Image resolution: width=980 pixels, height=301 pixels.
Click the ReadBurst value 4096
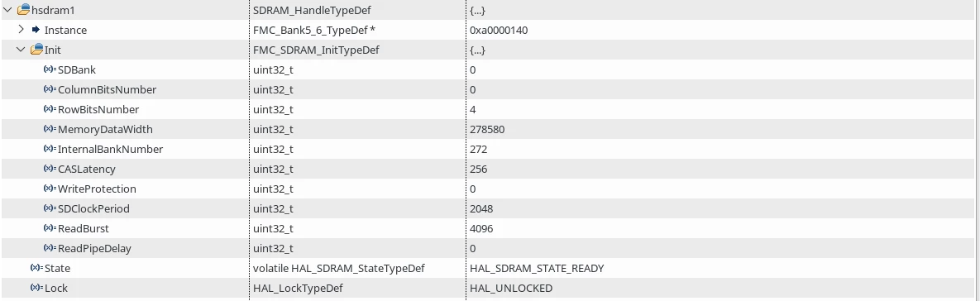coord(481,228)
